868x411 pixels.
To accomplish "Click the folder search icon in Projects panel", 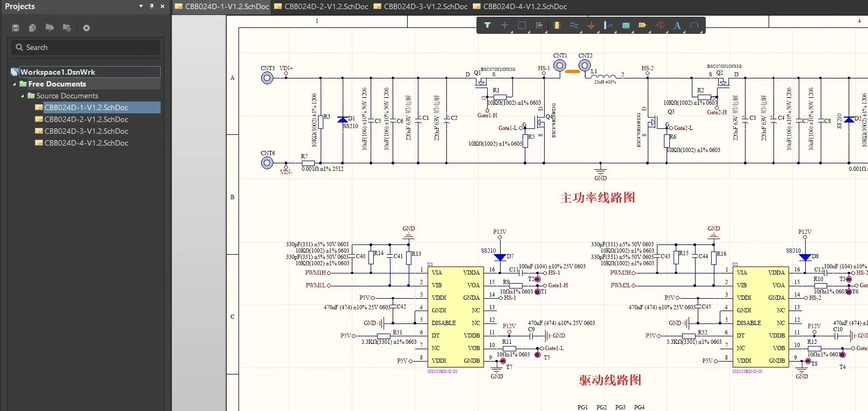I will point(49,28).
